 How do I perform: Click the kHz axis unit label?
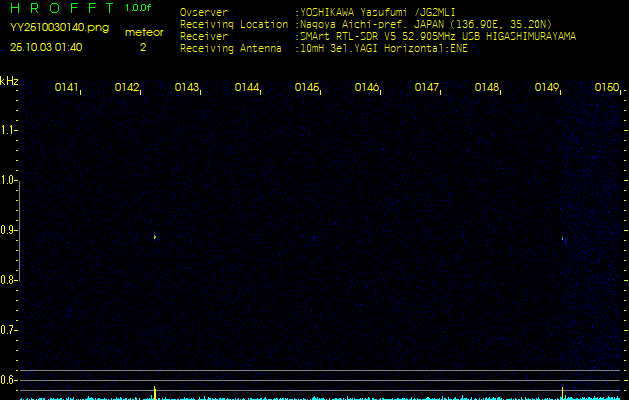[x=9, y=81]
